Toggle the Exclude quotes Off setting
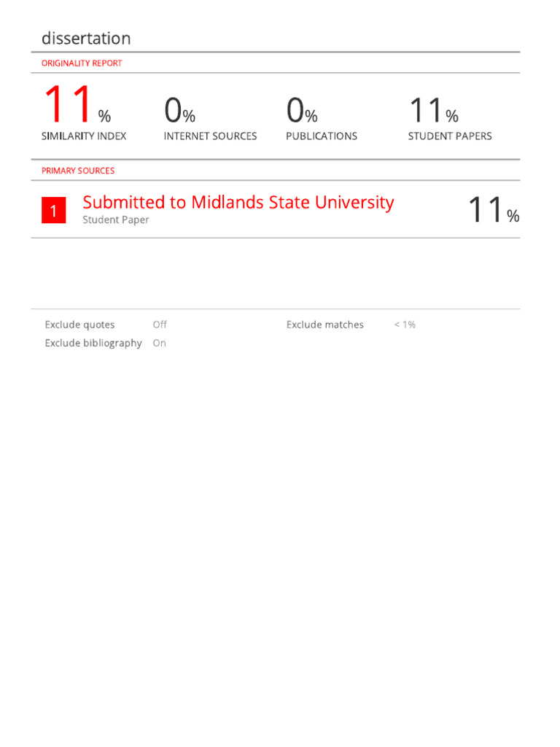This screenshot has width=560, height=747. (160, 325)
